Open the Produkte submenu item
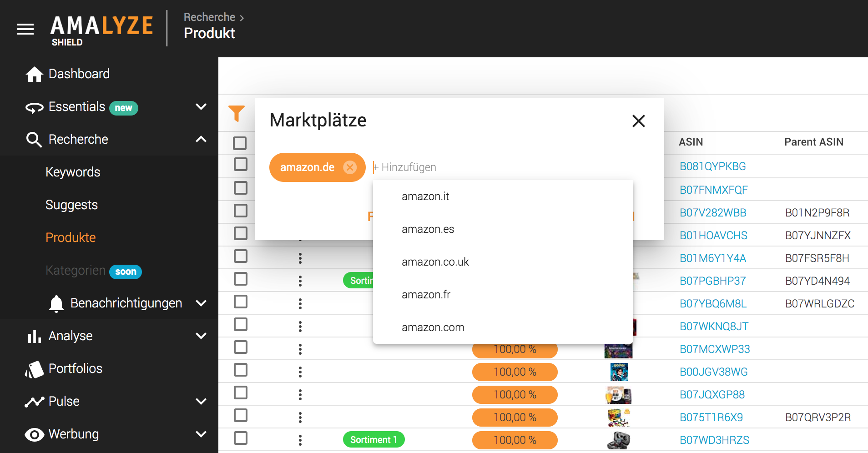Image resolution: width=868 pixels, height=453 pixels. point(71,238)
